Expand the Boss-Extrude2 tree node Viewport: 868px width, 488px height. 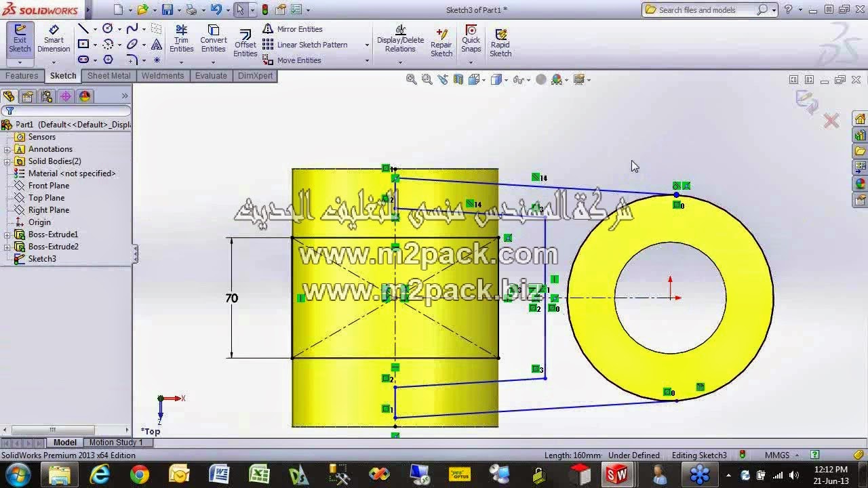click(x=7, y=247)
